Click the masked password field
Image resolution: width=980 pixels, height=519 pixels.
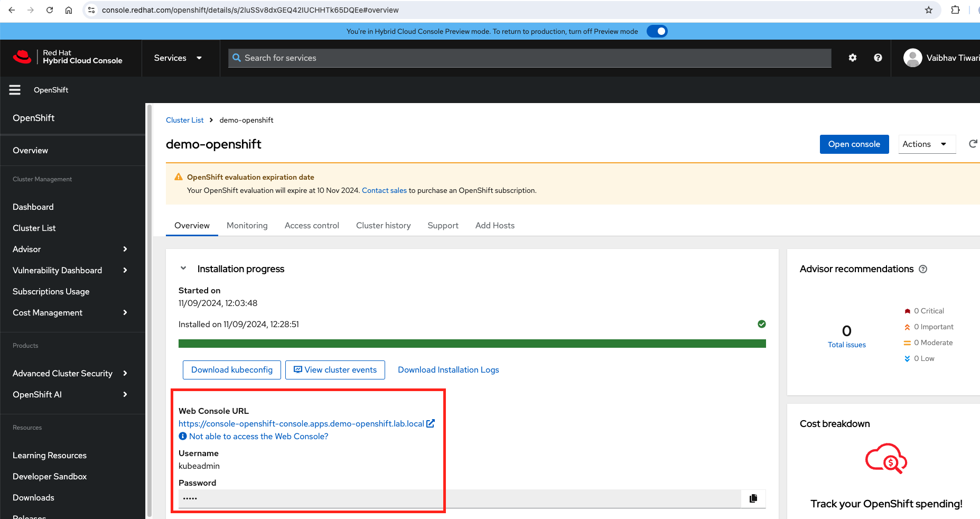(x=460, y=498)
